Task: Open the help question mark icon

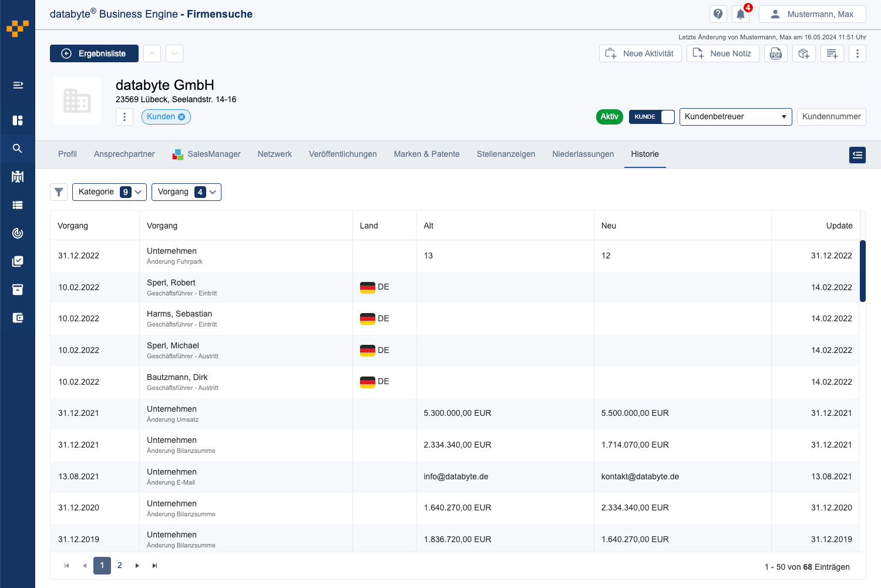Action: (718, 14)
